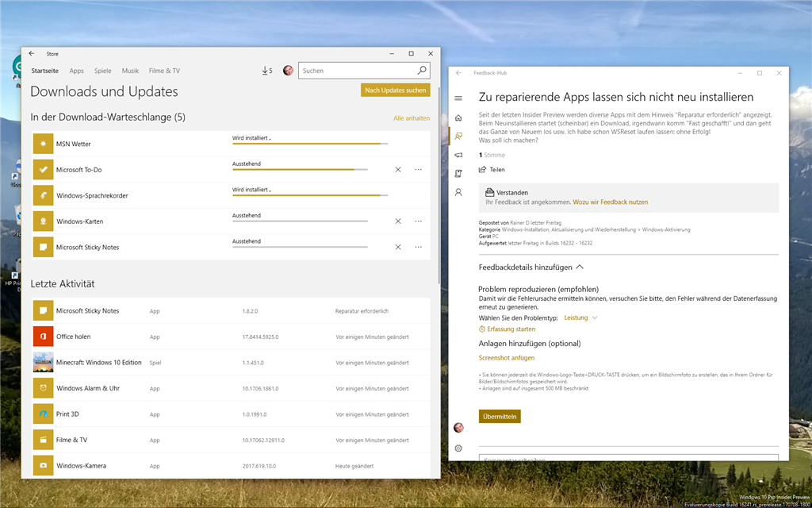The image size is (812, 508).
Task: Cancel the Microsoft To-Do download
Action: tap(398, 170)
